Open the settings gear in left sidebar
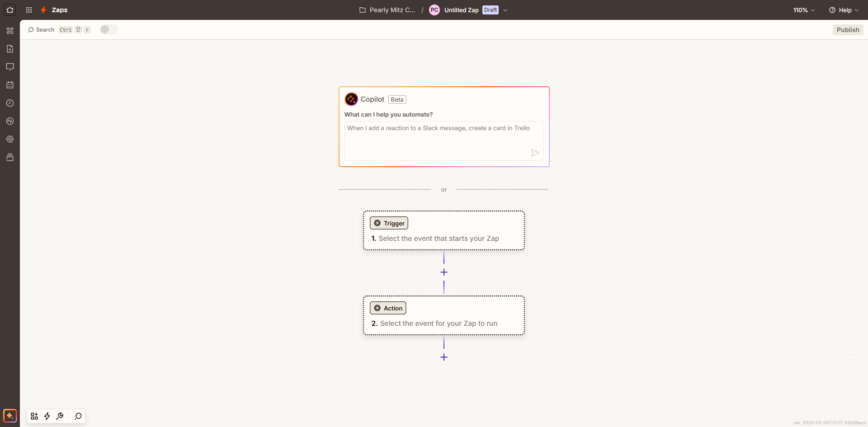This screenshot has width=868, height=427. click(10, 139)
